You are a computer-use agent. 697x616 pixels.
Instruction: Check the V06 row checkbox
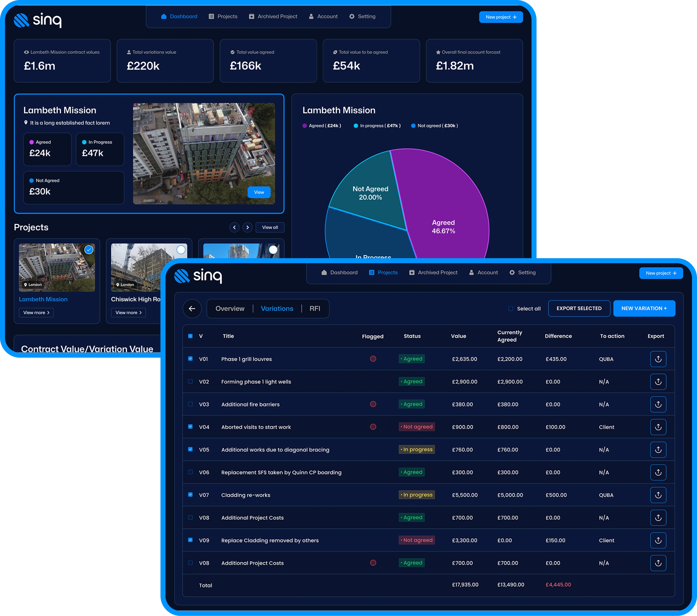[x=190, y=472]
